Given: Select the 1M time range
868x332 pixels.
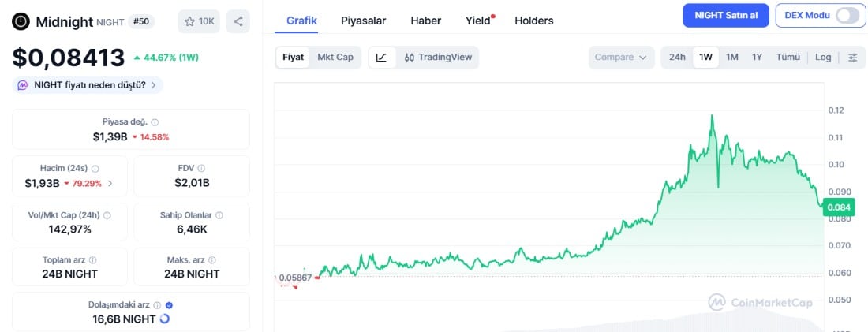Looking at the screenshot, I should pos(732,57).
